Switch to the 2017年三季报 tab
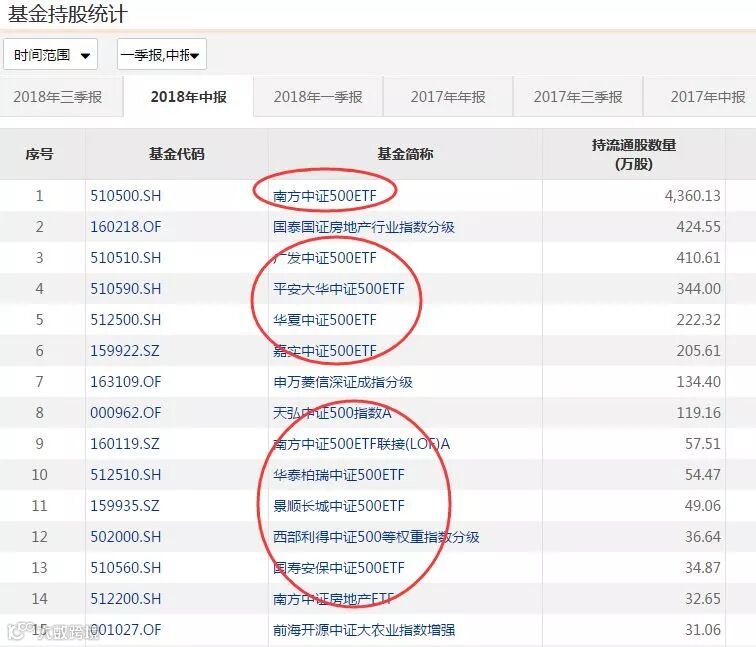This screenshot has height=647, width=756. point(578,97)
